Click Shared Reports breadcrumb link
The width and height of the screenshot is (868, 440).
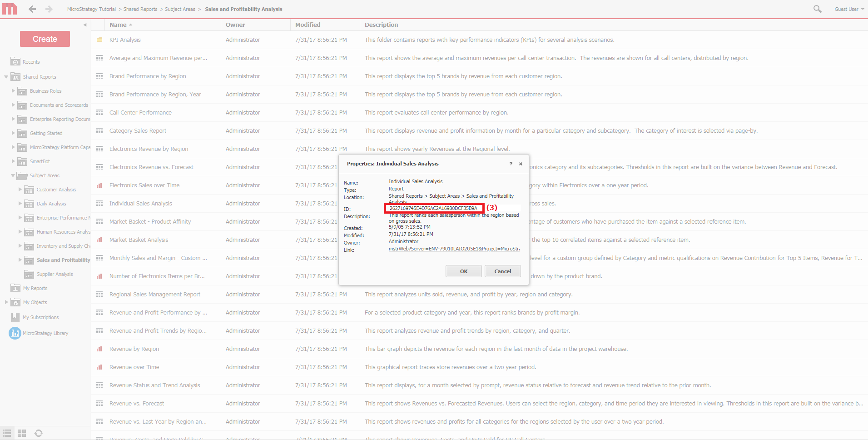(x=140, y=9)
